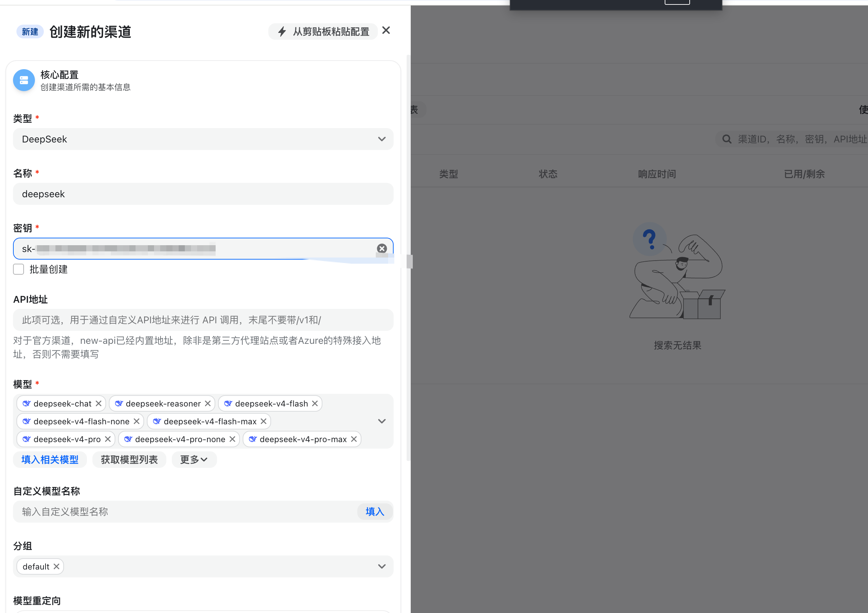This screenshot has width=868, height=613.
Task: Click the API address input field
Action: [x=203, y=320]
